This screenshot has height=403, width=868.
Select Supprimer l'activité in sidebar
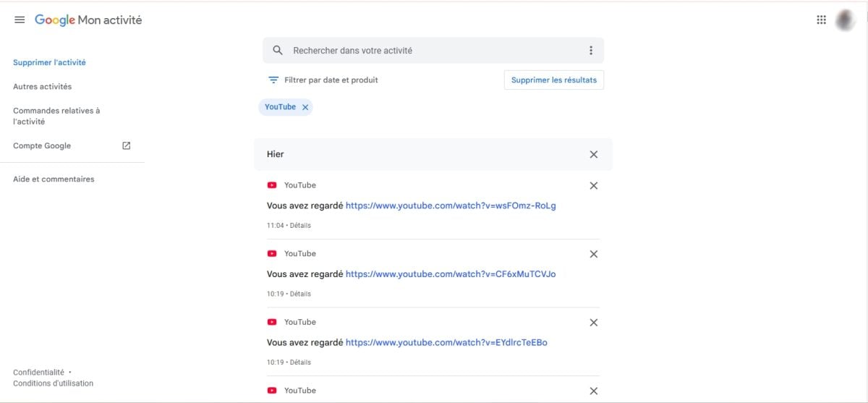pyautogui.click(x=49, y=63)
